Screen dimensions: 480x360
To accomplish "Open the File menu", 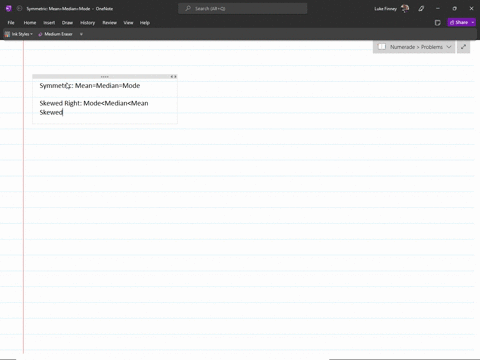I will (x=11, y=23).
